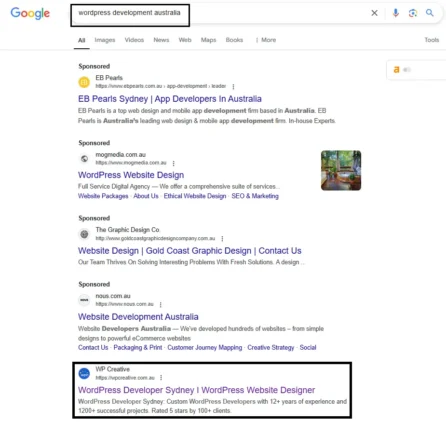The width and height of the screenshot is (446, 422).
Task: Switch to the Web tab
Action: pos(185,40)
